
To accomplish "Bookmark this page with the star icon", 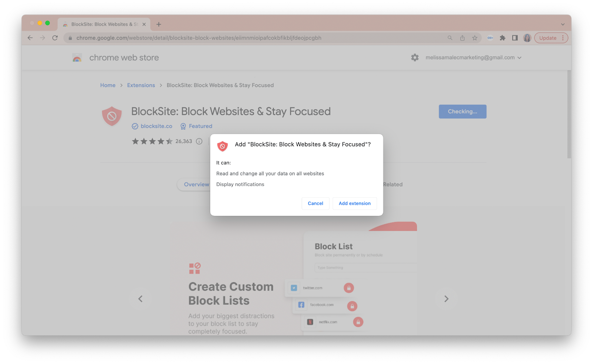I will point(475,38).
